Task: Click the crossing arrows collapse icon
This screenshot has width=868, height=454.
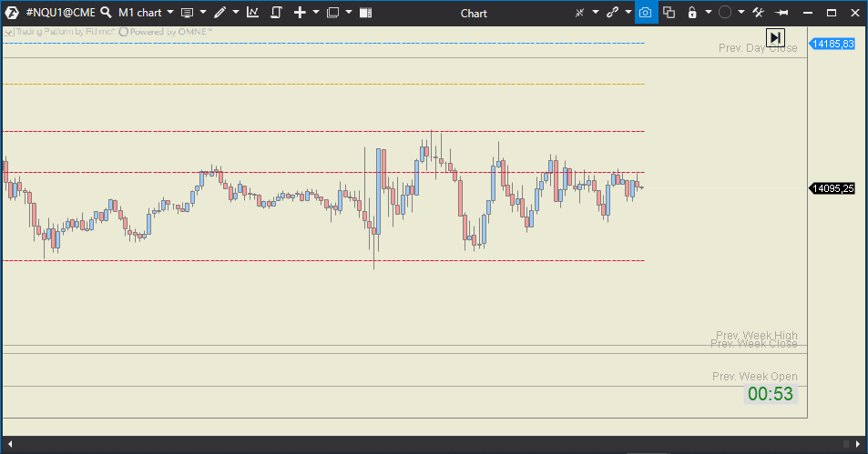Action: tap(579, 12)
